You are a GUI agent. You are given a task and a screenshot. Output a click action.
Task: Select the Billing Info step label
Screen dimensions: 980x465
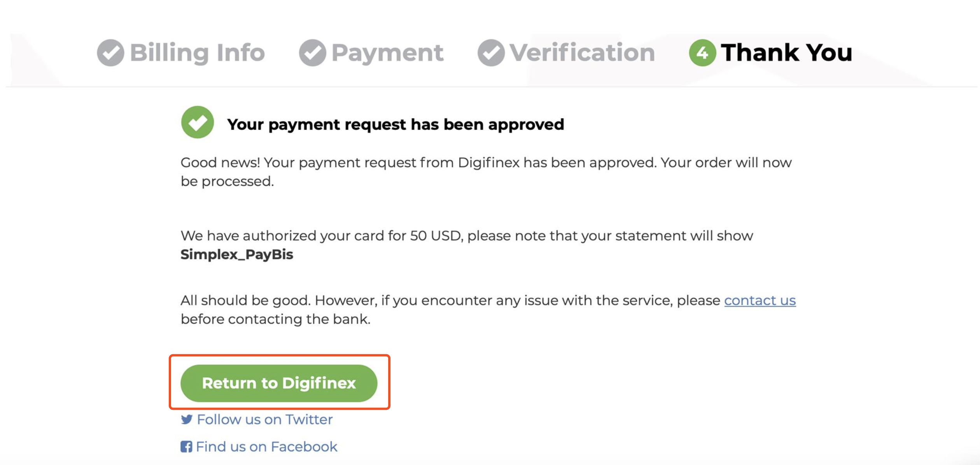click(197, 52)
